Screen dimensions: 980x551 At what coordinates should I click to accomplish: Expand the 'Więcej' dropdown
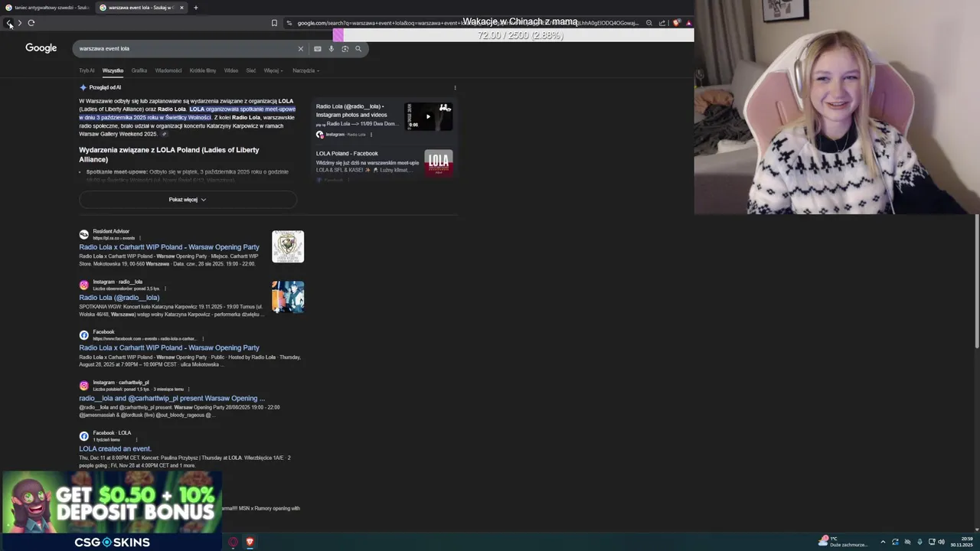click(x=273, y=70)
